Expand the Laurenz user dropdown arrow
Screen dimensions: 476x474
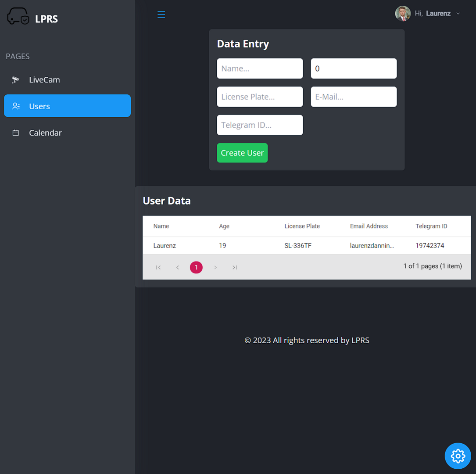tap(458, 14)
